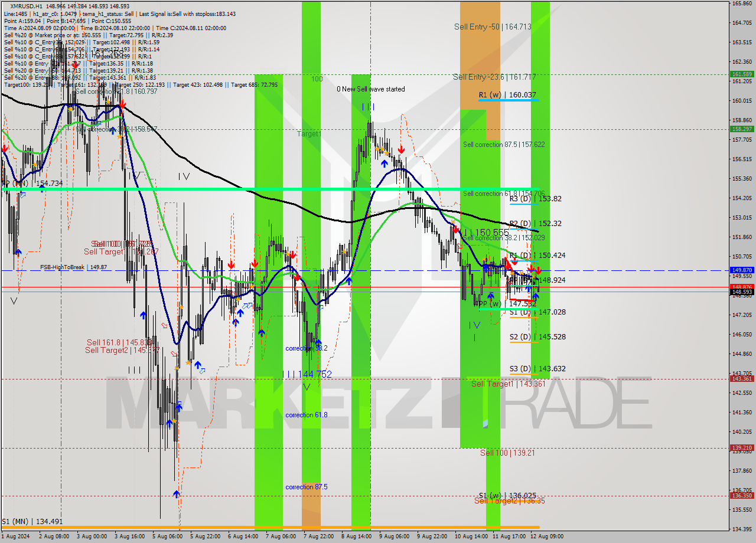Click the green 161.589 price tag on axis
Image resolution: width=756 pixels, height=543 pixels.
[x=742, y=74]
